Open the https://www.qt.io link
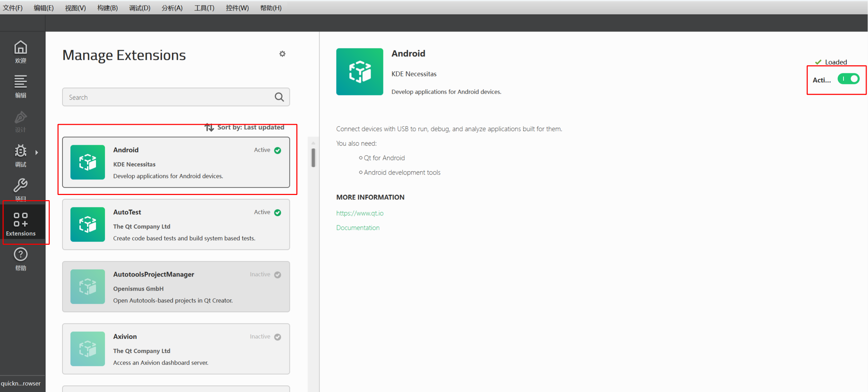Screen dimensions: 868x392 click(360, 213)
